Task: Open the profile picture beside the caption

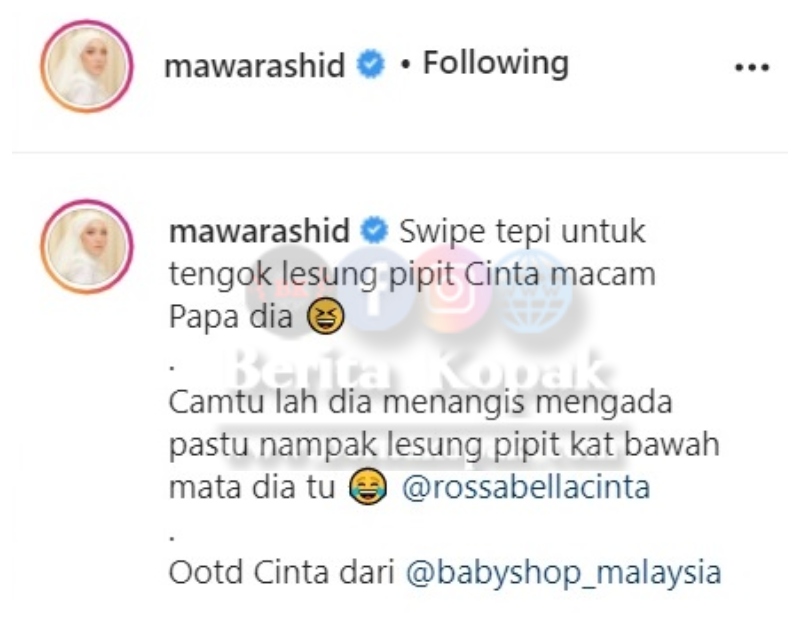Action: click(x=87, y=246)
